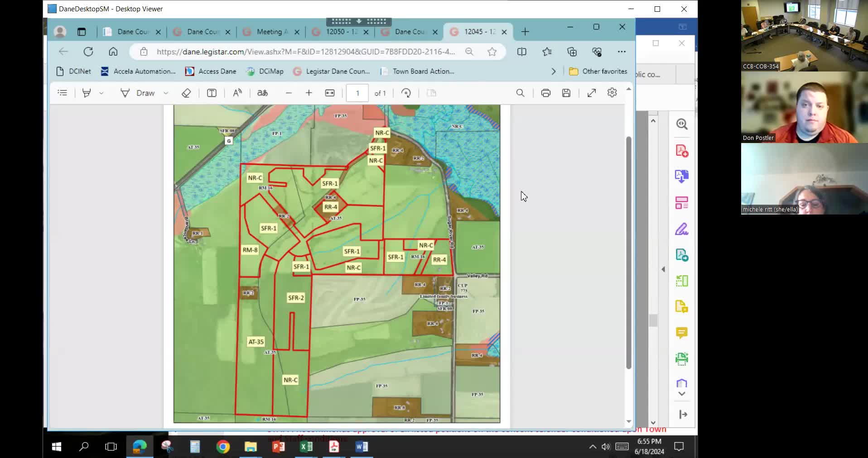Open the Add Comment tool

(682, 333)
